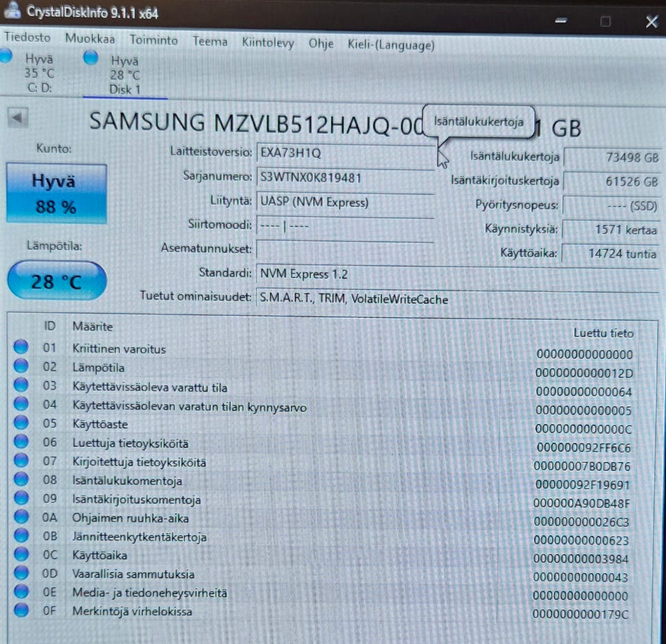
Task: Click raw value 000000A90DB48F
Action: pyautogui.click(x=581, y=503)
